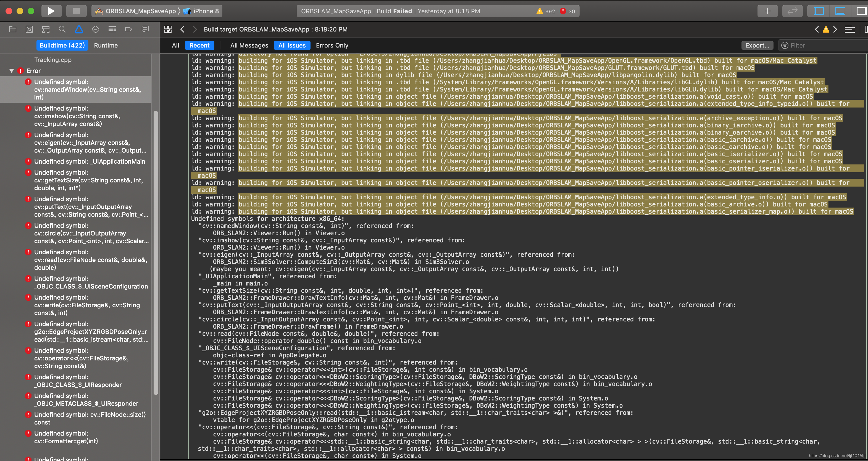868x461 pixels.
Task: Jump to the previous issue
Action: [816, 29]
